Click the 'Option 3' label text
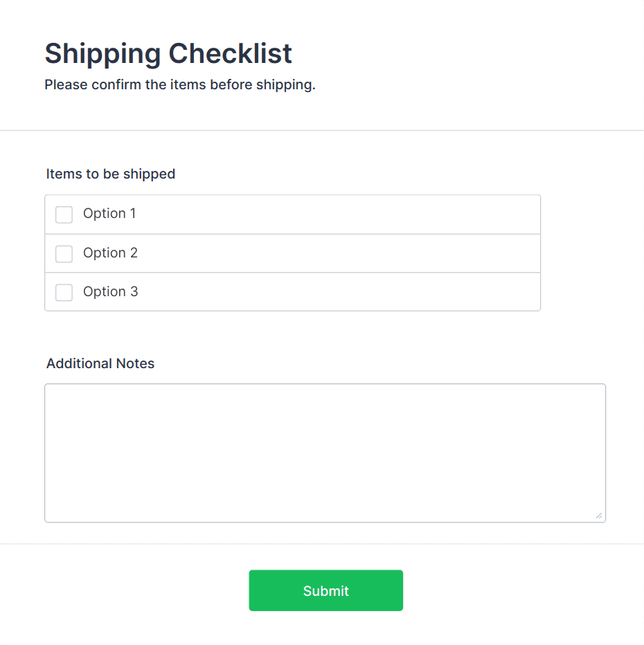The image size is (644, 645). click(110, 292)
